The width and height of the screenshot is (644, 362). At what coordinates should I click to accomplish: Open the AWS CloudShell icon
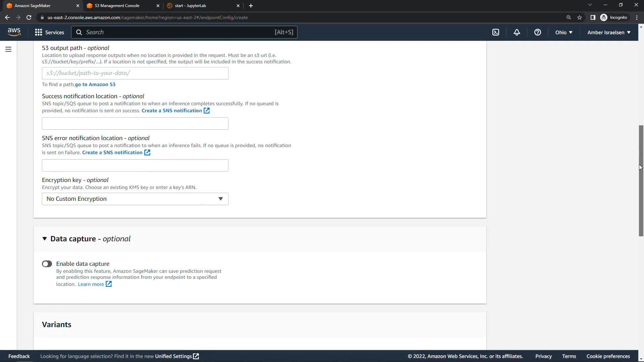(x=495, y=32)
